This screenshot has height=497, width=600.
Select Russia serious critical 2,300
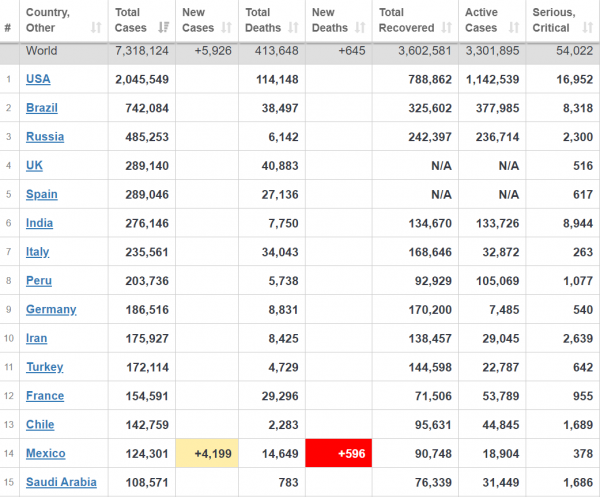(x=578, y=137)
